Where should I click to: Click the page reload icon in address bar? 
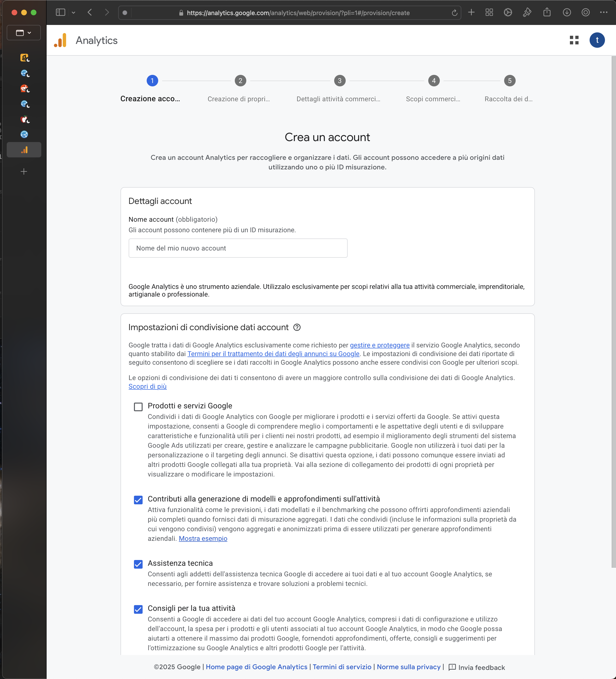point(454,13)
